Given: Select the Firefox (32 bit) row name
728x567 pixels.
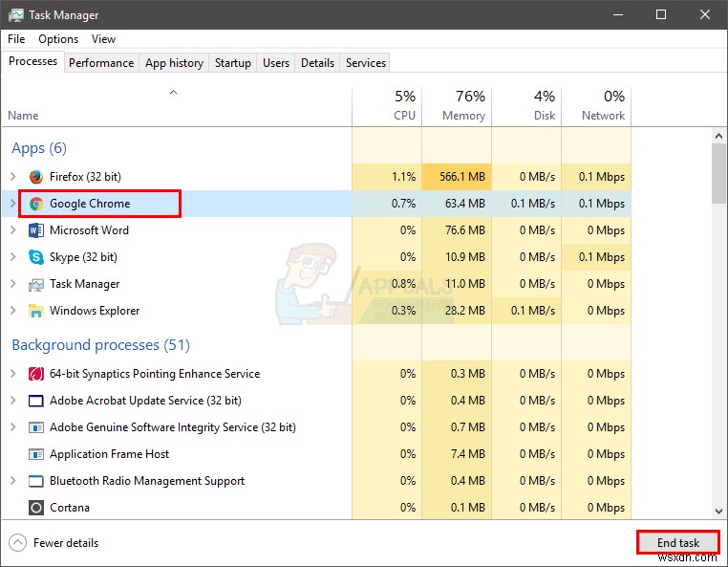Looking at the screenshot, I should 85,177.
